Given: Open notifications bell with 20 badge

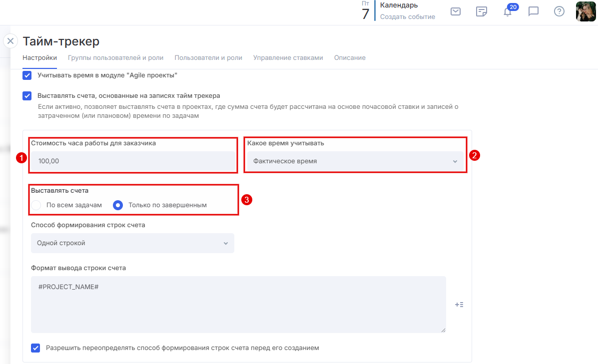Looking at the screenshot, I should tap(508, 11).
